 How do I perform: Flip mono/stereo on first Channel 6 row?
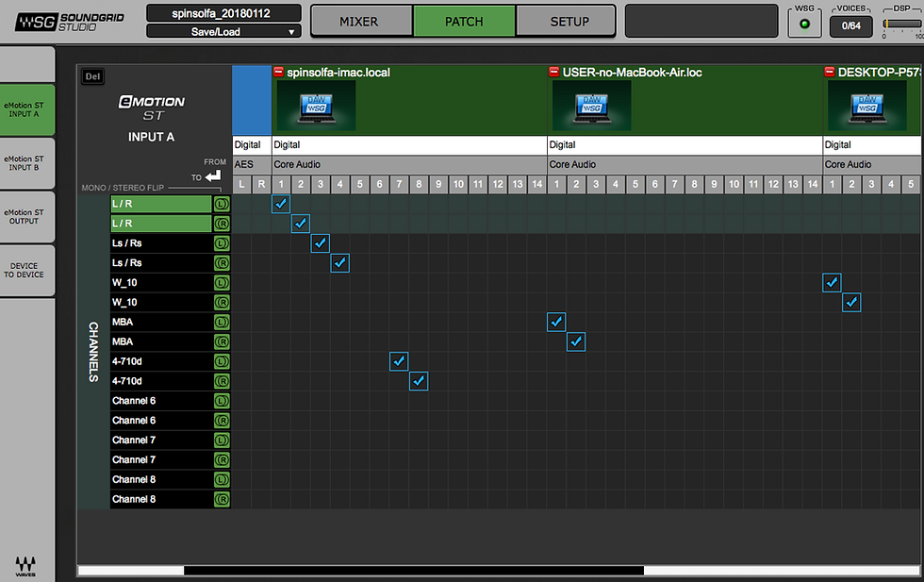click(222, 401)
